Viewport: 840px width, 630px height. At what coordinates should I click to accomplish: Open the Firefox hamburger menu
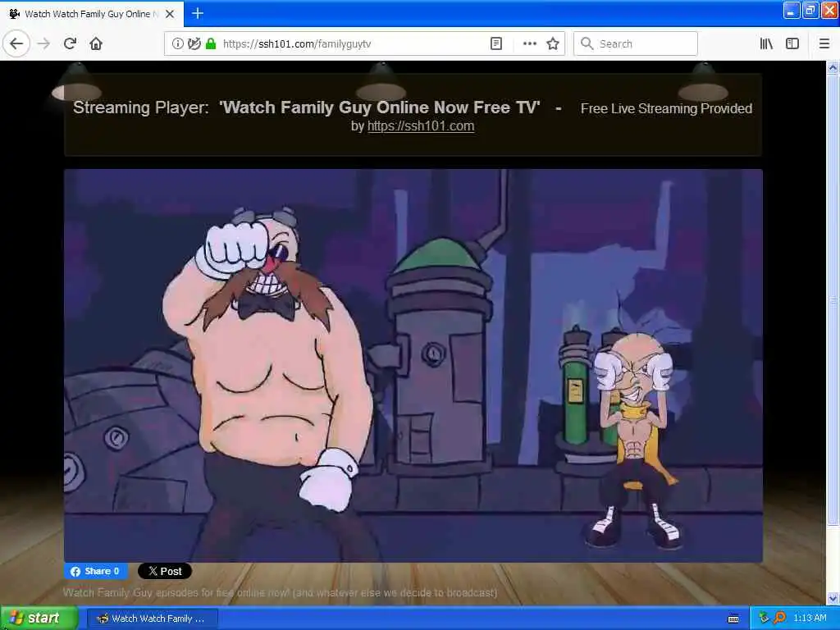(x=824, y=44)
